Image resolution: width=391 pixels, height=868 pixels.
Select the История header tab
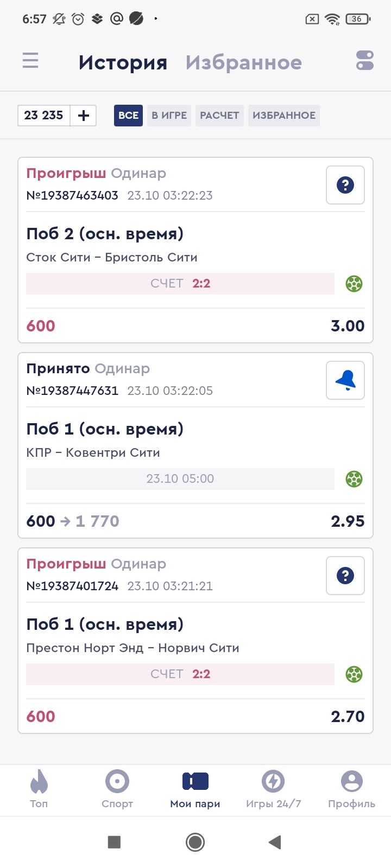[123, 62]
